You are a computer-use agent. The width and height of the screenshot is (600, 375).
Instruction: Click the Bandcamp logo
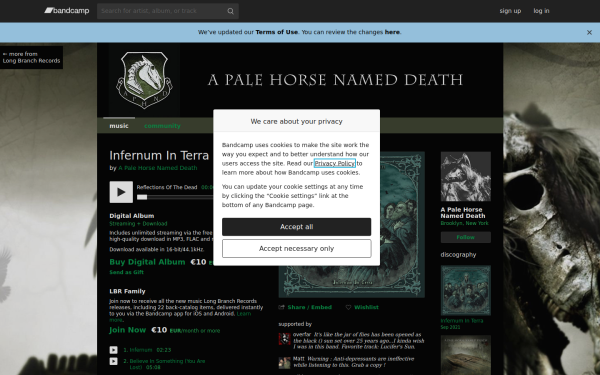(67, 11)
